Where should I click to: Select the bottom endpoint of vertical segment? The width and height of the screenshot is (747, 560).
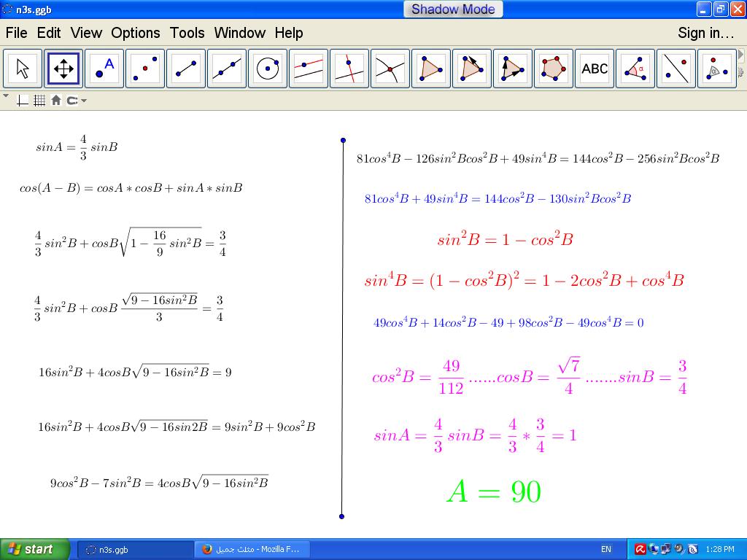[341, 517]
